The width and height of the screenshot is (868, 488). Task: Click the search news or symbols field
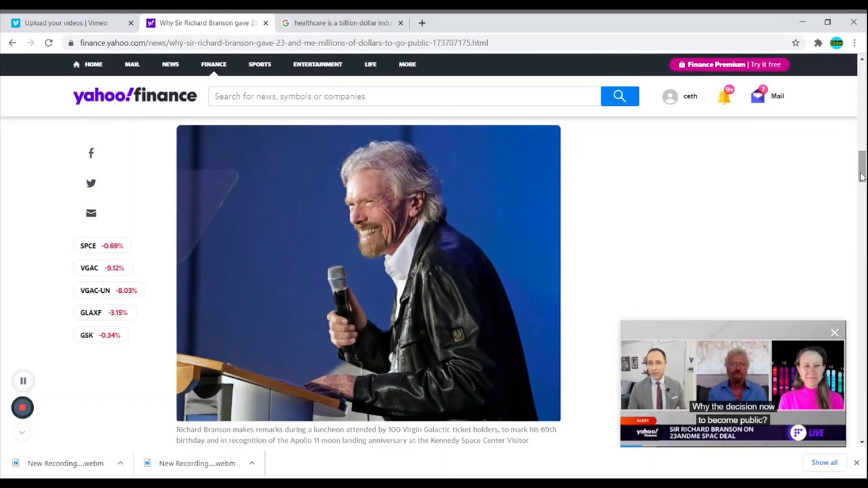tap(404, 96)
